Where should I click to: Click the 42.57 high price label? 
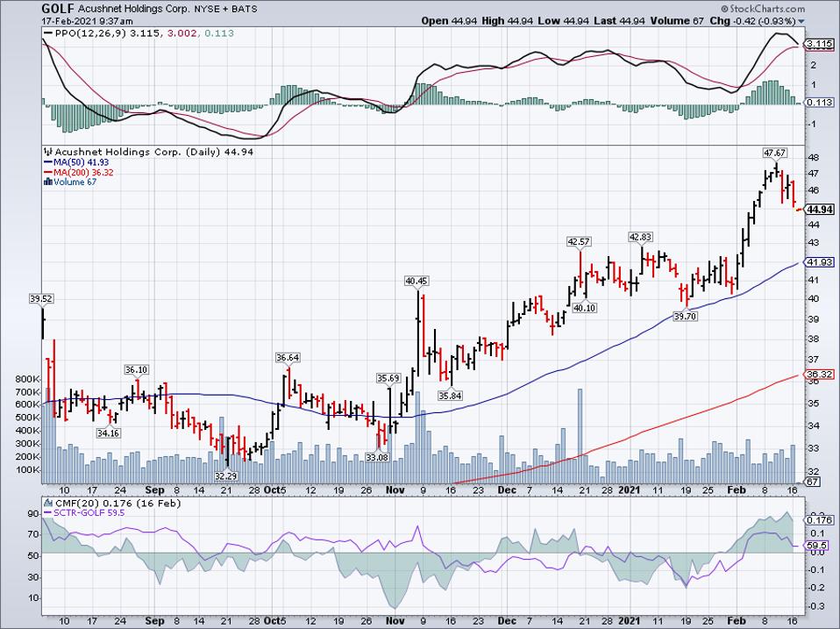point(579,241)
